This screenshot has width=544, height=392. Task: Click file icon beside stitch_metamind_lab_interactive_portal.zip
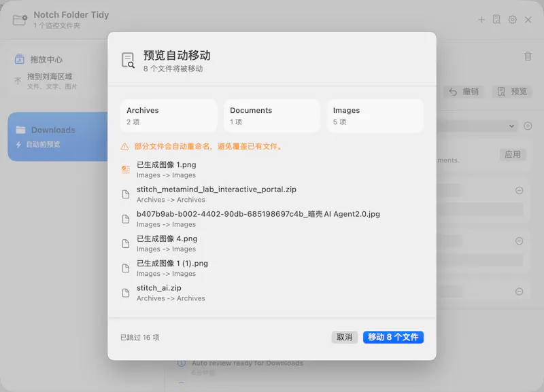126,194
